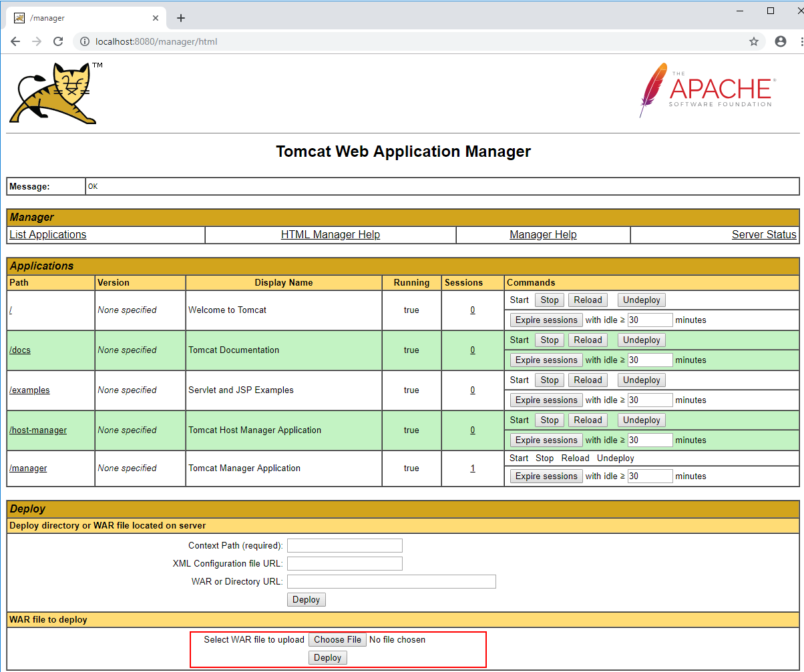Click the Context Path input field
This screenshot has height=672, width=804.
pos(345,546)
